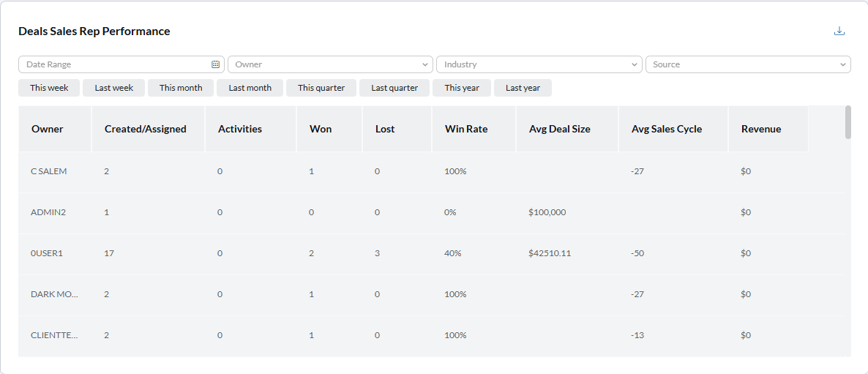Filter by Last week
868x374 pixels.
tap(113, 88)
